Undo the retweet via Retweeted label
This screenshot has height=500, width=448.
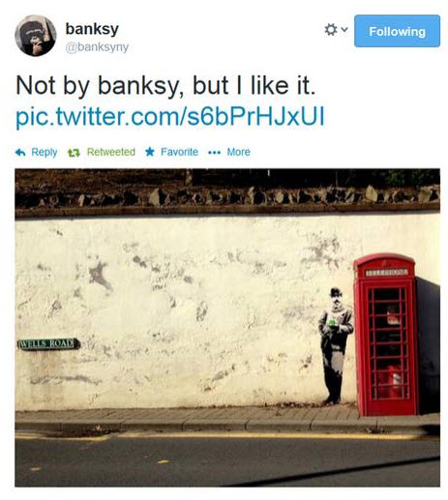click(111, 152)
